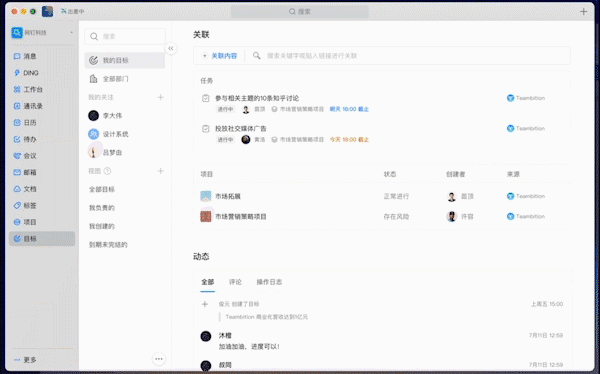Click the 正常进行 status cell
Image resolution: width=600 pixels, height=374 pixels.
[396, 196]
